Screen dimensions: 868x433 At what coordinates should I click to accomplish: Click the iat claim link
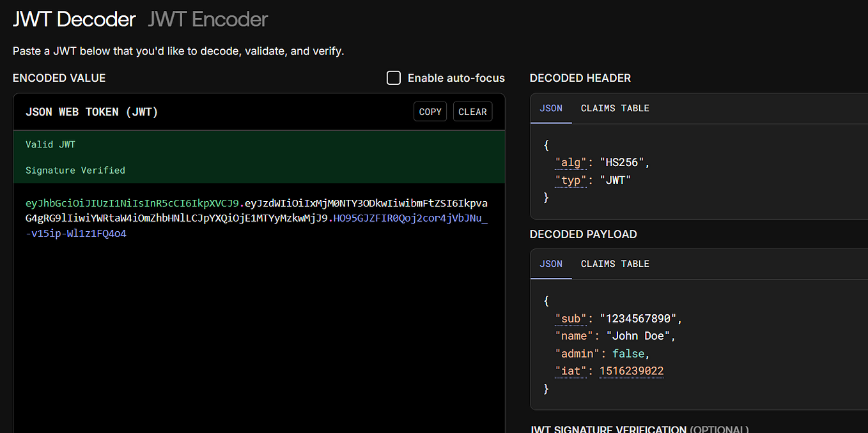pyautogui.click(x=570, y=371)
